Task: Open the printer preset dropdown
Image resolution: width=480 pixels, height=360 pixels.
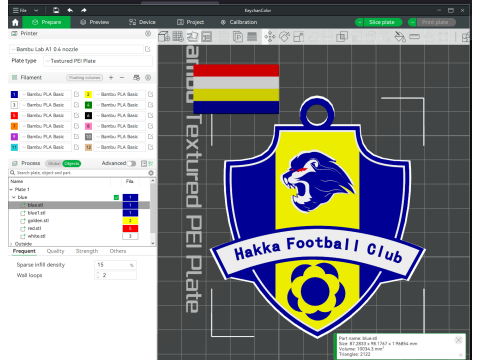Action: pos(77,49)
